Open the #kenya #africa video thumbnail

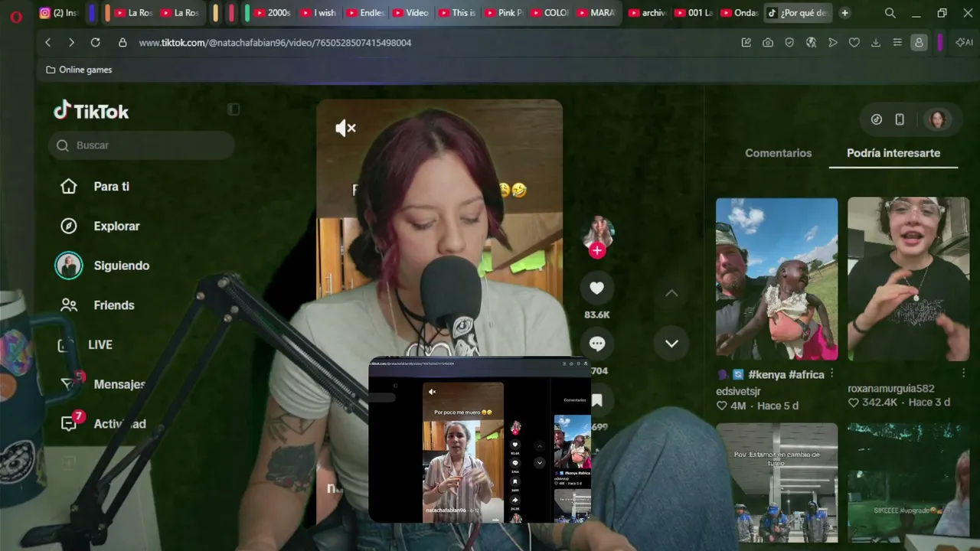[777, 279]
